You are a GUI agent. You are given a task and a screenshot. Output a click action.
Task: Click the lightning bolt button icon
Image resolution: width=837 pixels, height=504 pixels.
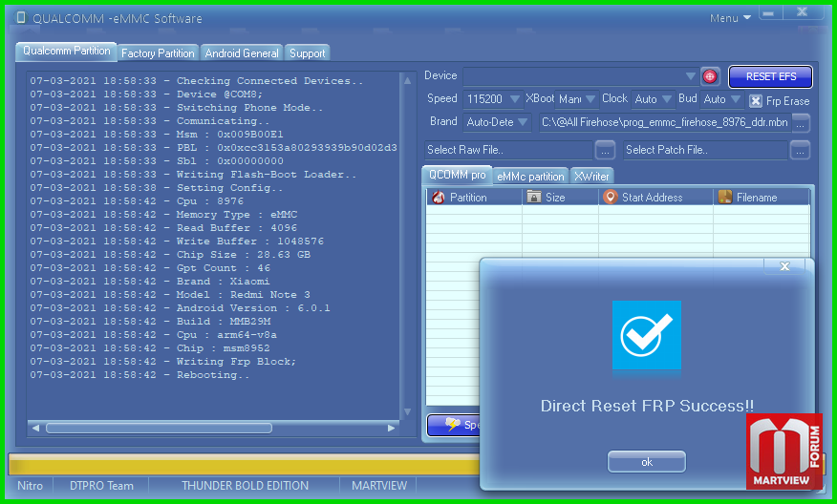(x=453, y=425)
